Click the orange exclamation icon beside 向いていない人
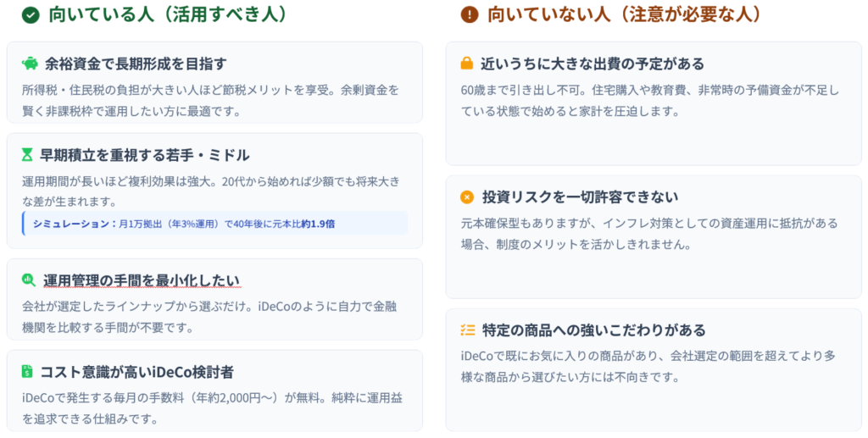868x438 pixels. (469, 15)
